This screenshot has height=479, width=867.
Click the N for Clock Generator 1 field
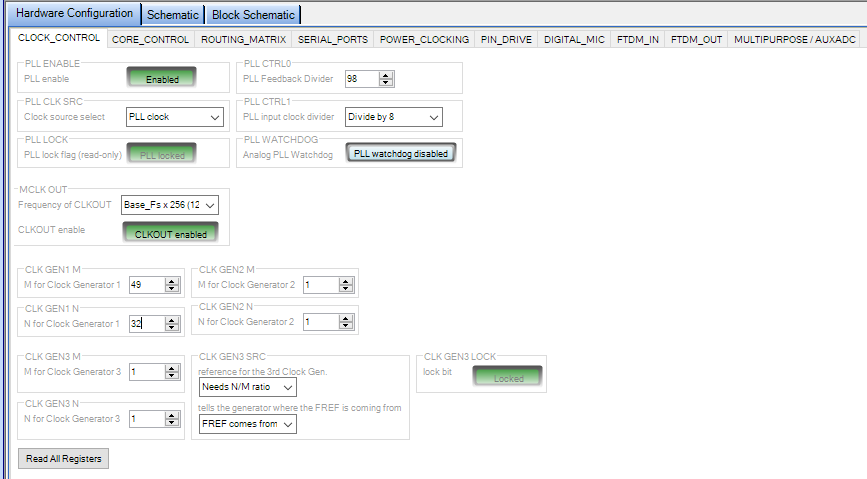(147, 324)
